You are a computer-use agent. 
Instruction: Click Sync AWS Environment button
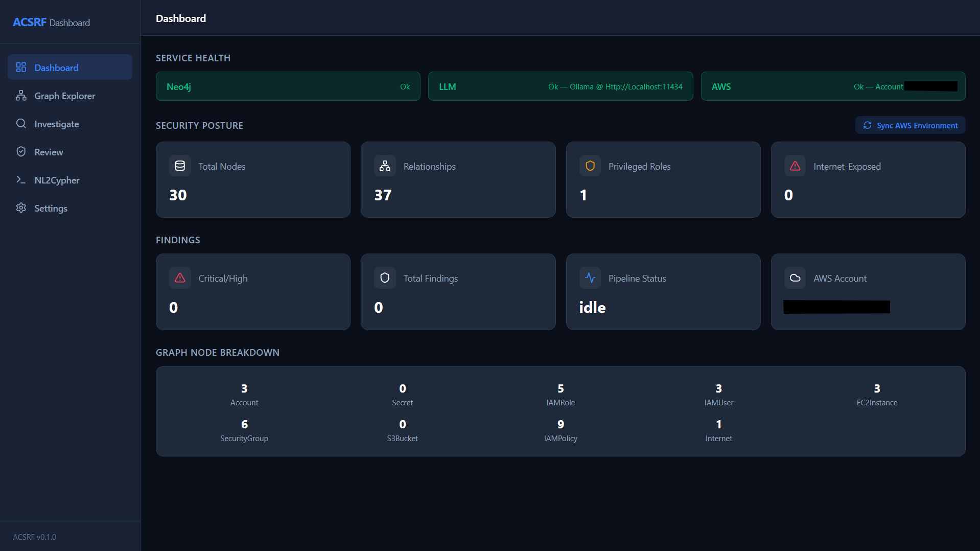(910, 125)
